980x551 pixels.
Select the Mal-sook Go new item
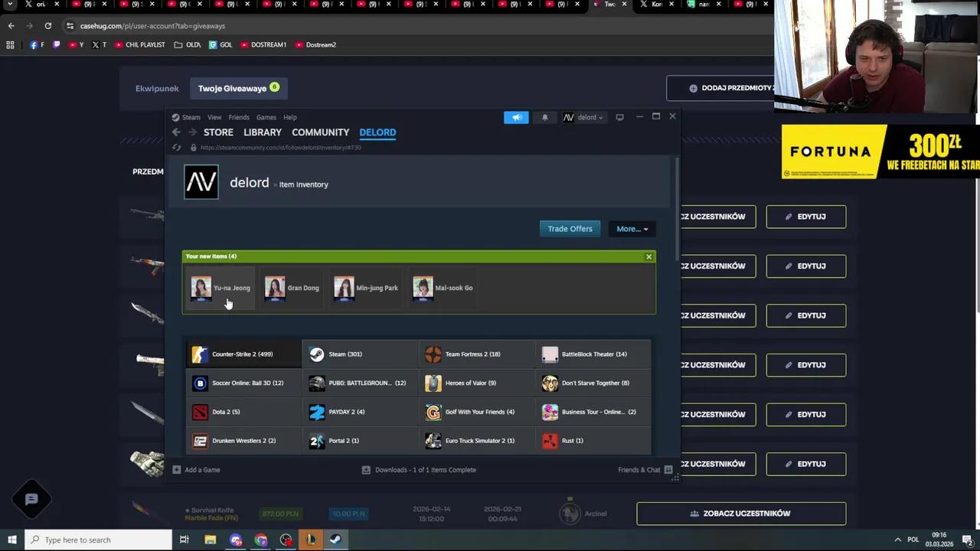(x=443, y=288)
